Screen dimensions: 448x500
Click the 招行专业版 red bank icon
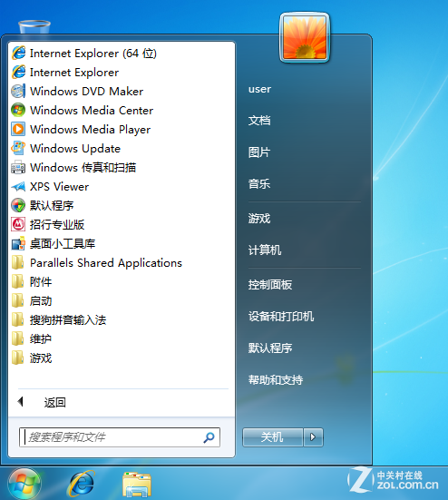click(18, 224)
